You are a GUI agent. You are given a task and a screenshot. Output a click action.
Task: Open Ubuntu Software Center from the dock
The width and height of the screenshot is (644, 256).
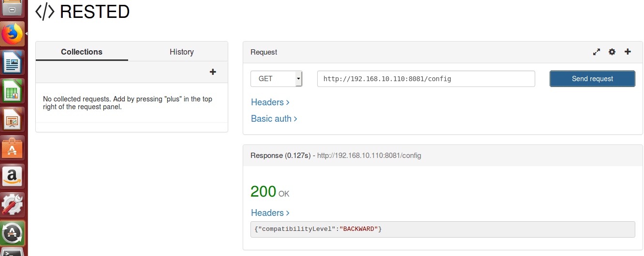[x=13, y=147]
